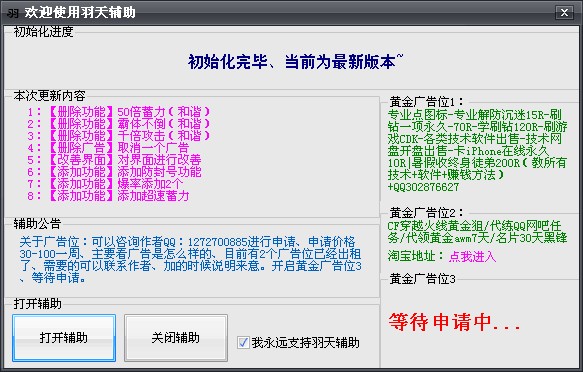Screen dimensions: 583x372
Task: Click update item 4 取消一个广告
Action: coord(108,148)
